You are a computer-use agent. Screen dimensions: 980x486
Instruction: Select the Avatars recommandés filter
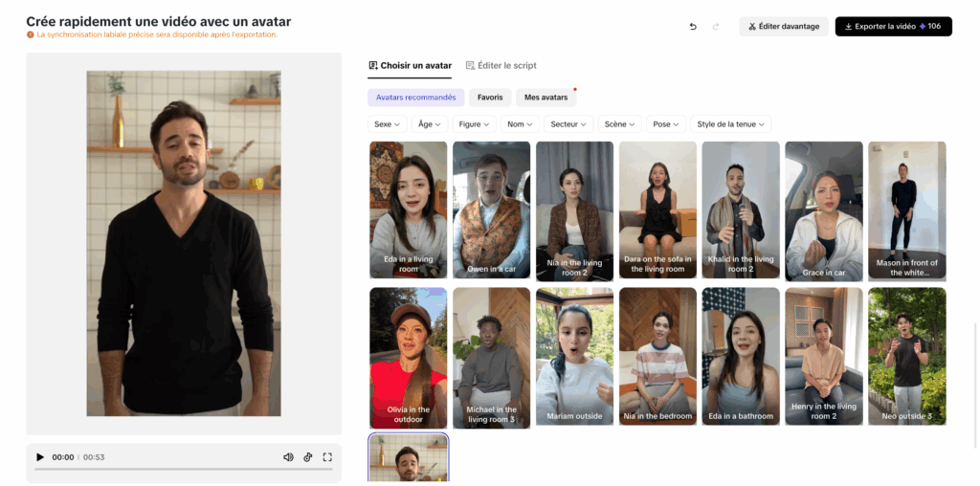[x=415, y=98]
